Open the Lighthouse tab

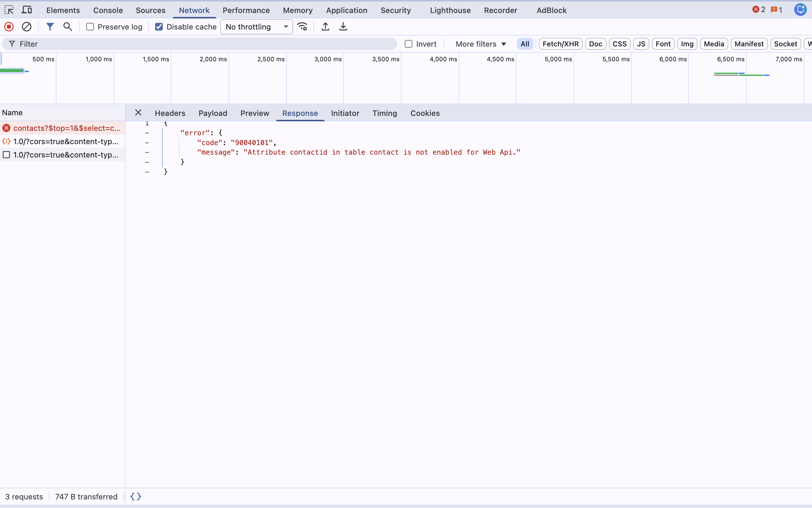450,10
